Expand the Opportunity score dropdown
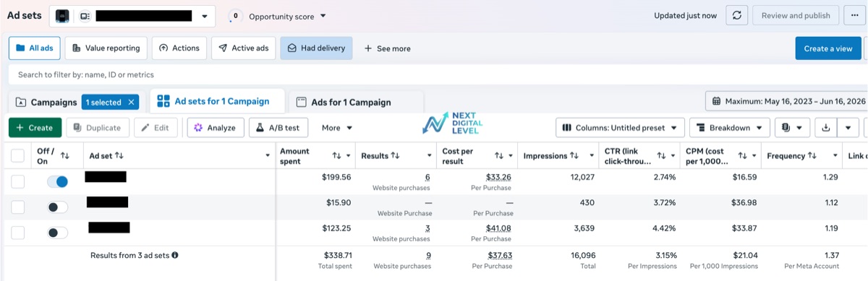The image size is (868, 281). tap(323, 16)
